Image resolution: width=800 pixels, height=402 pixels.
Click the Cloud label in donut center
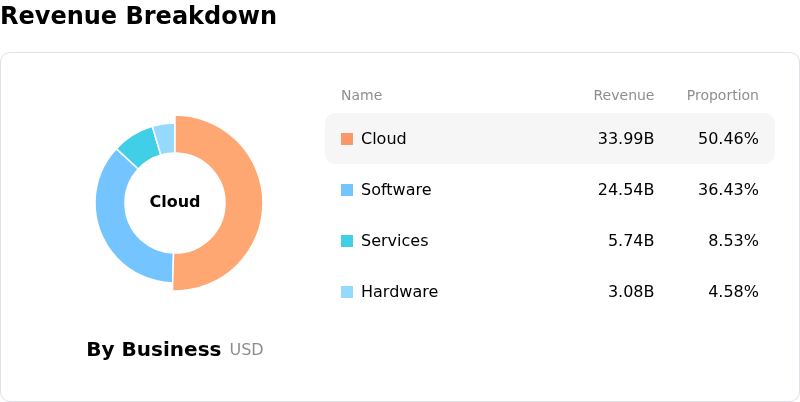(x=174, y=202)
